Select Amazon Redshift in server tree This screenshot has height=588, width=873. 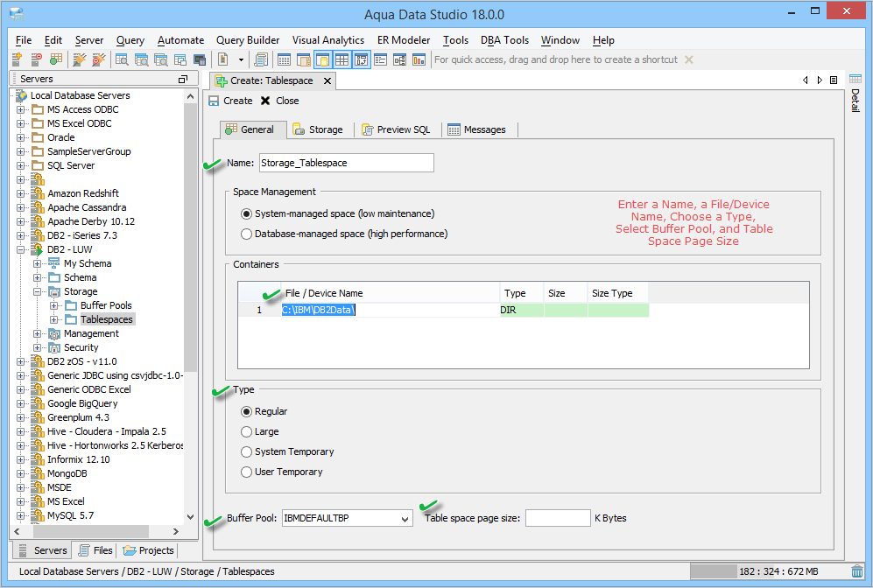point(83,193)
